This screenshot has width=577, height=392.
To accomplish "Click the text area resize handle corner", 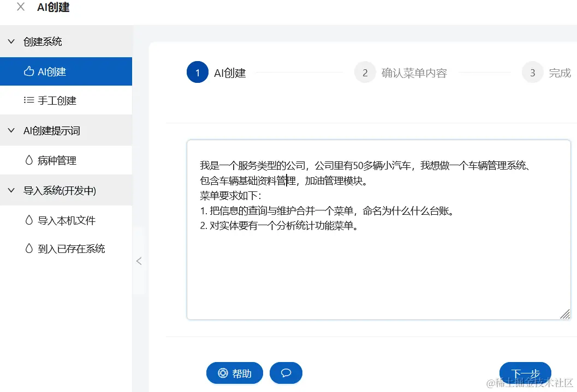I will coord(565,314).
